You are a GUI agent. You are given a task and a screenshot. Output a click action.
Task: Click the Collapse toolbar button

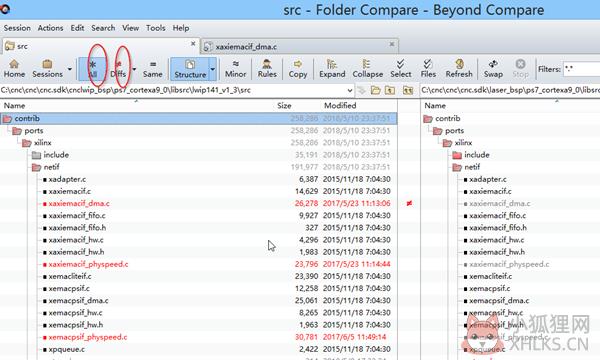(367, 69)
